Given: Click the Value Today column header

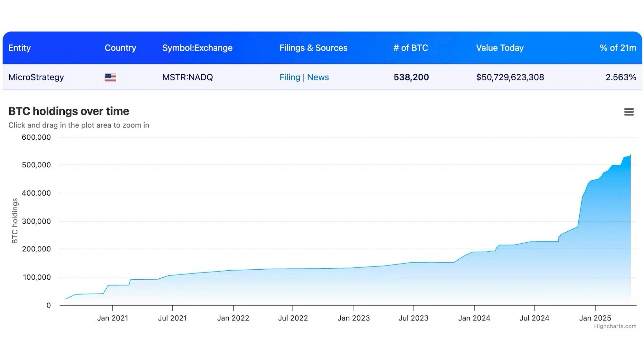Looking at the screenshot, I should (x=500, y=48).
